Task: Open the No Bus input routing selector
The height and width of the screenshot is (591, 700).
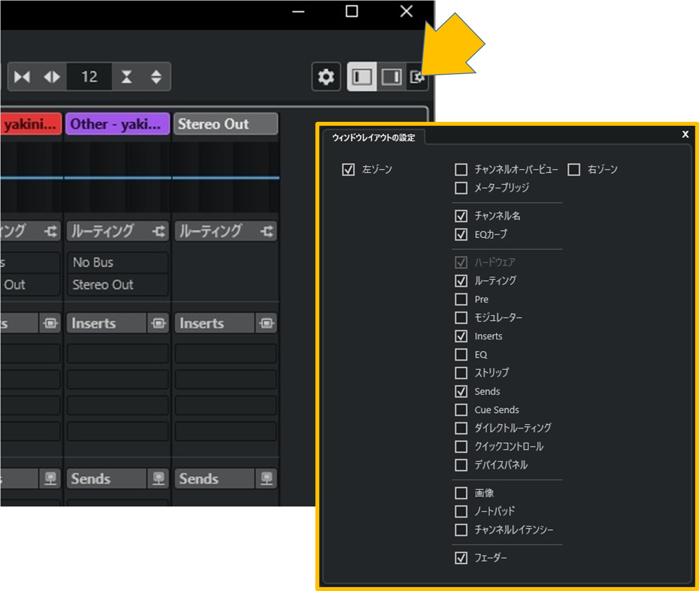Action: [x=117, y=263]
